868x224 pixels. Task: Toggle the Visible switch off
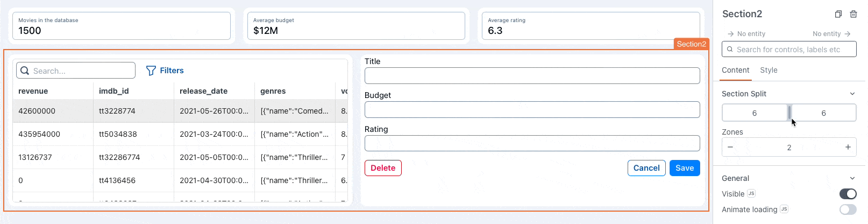[848, 193]
